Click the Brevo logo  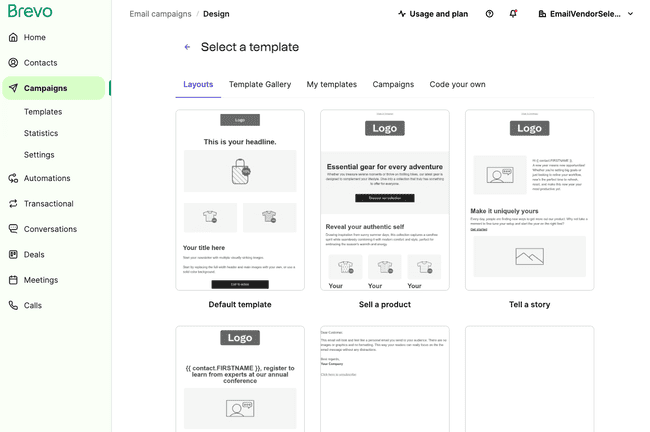point(30,12)
